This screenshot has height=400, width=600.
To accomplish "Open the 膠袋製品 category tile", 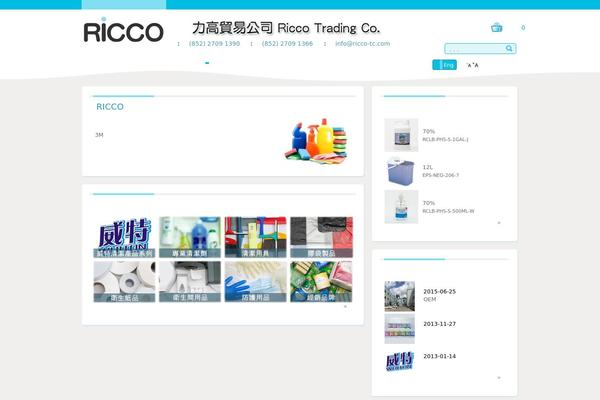I will tap(321, 237).
